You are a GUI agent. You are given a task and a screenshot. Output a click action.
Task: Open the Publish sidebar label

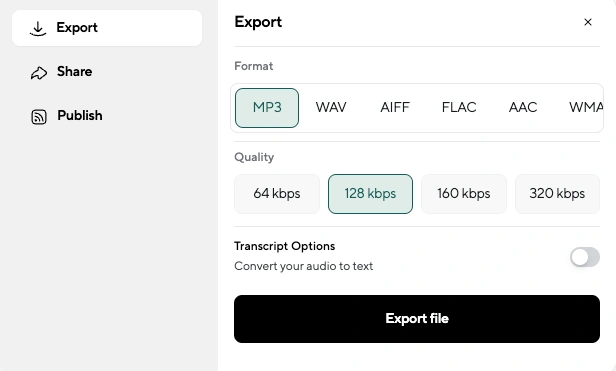[80, 116]
